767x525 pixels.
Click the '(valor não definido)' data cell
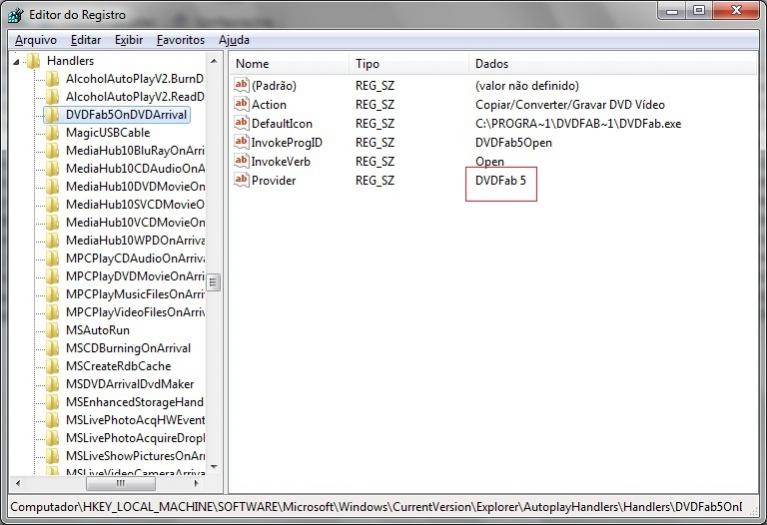527,86
